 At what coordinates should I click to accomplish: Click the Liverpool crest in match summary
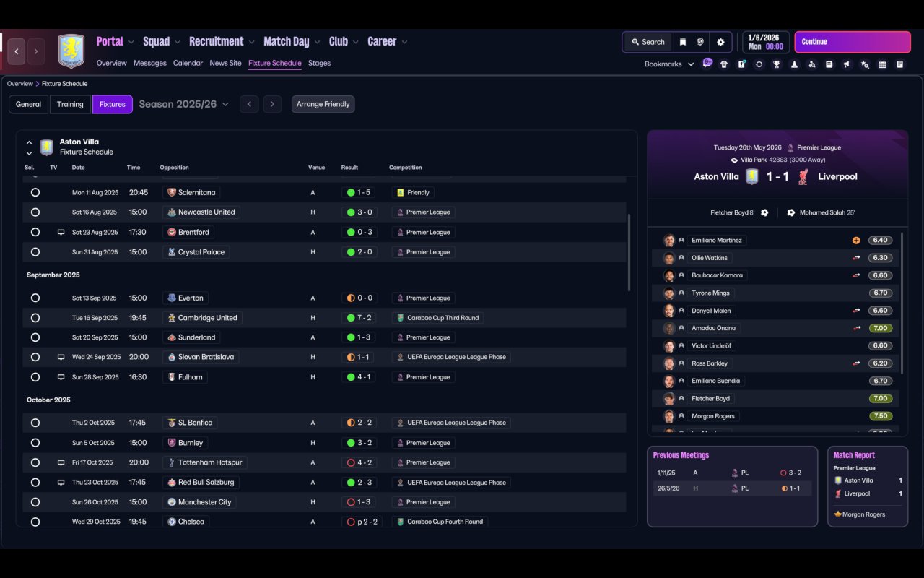point(803,177)
